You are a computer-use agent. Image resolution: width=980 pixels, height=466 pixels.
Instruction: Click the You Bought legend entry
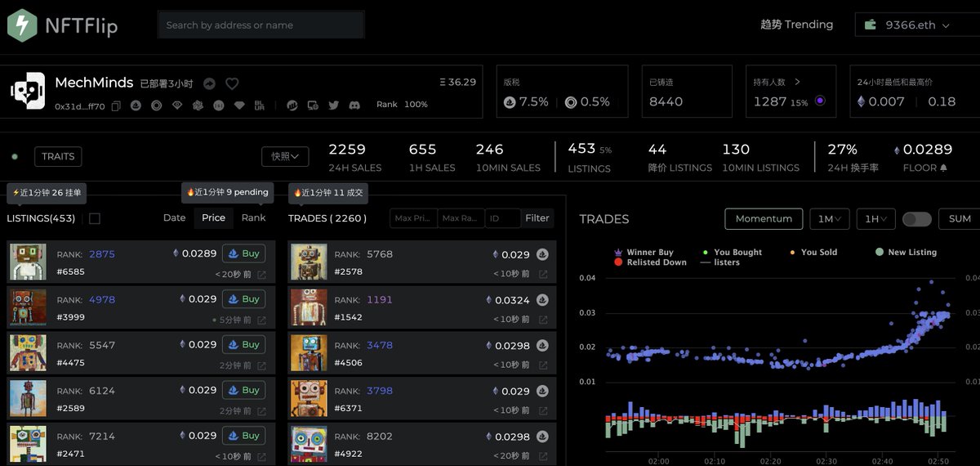(x=733, y=253)
